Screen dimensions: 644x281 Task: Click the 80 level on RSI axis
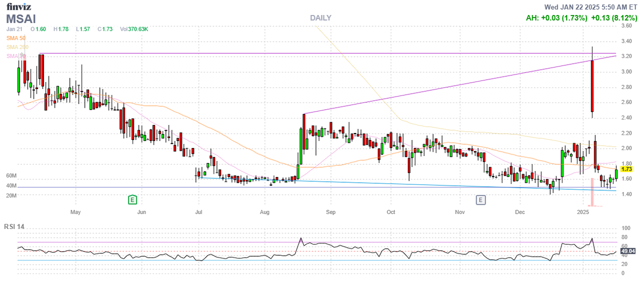[x=624, y=236]
